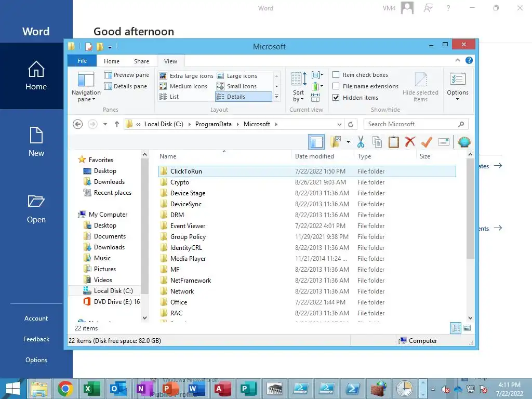Viewport: 532px width, 399px height.
Task: Click the orange checkmark toolbar icon
Action: coord(427,142)
